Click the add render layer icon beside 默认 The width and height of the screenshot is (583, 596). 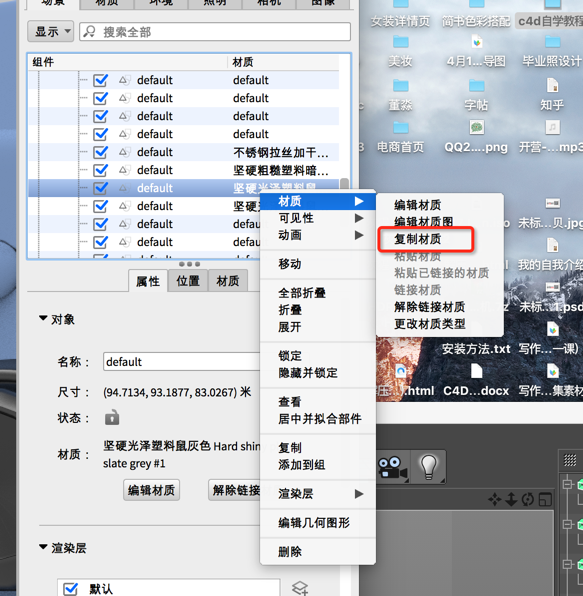300,588
